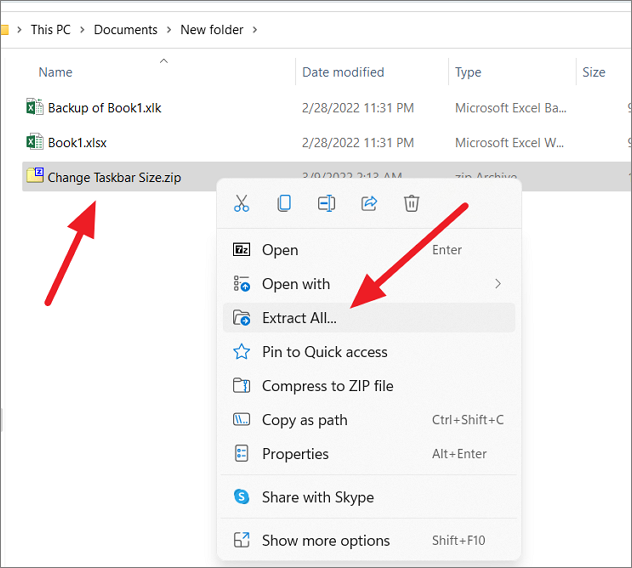The height and width of the screenshot is (568, 632).
Task: Click New folder in address bar
Action: [x=212, y=30]
